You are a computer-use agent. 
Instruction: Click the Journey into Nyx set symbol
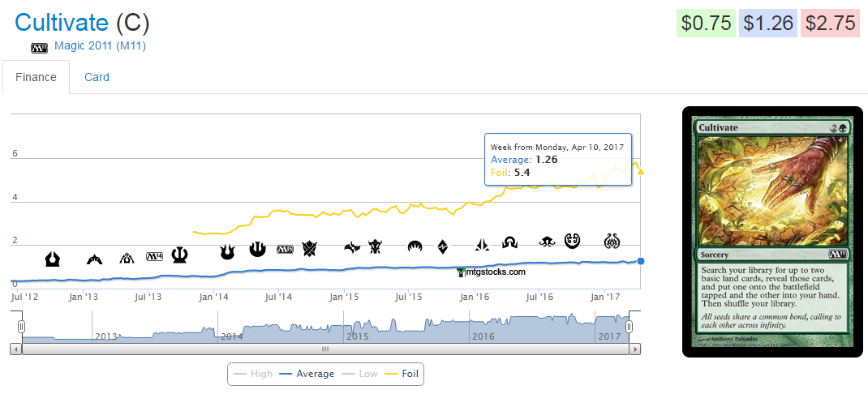257,249
